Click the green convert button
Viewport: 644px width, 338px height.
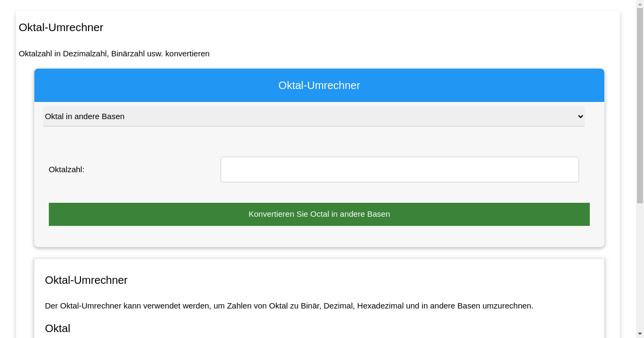pyautogui.click(x=319, y=214)
